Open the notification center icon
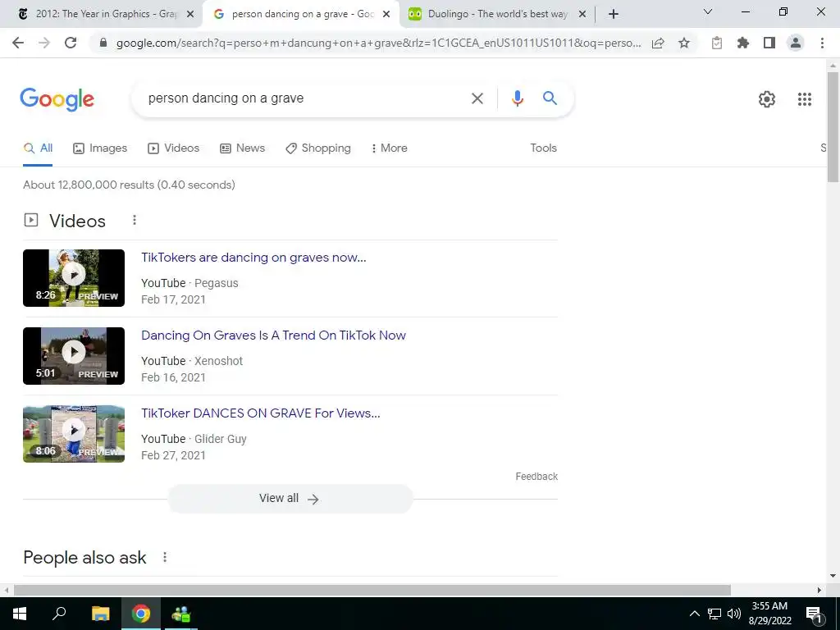Viewport: 840px width, 630px height. pyautogui.click(x=814, y=614)
